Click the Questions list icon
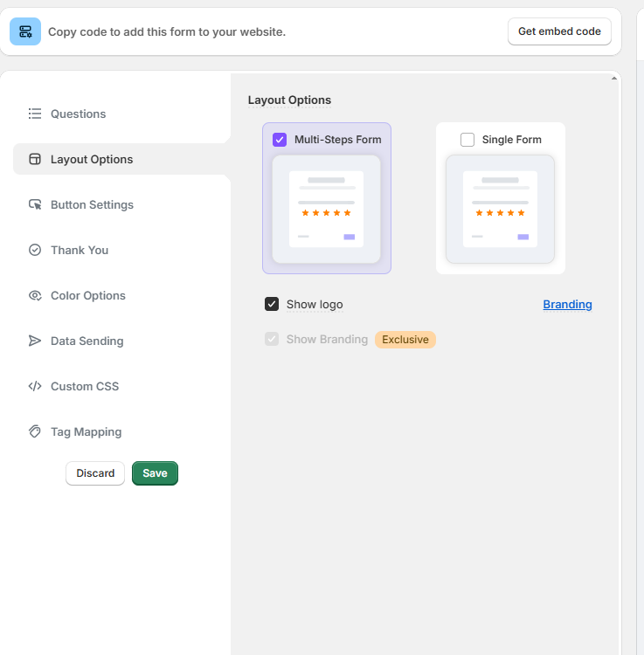 click(x=35, y=114)
